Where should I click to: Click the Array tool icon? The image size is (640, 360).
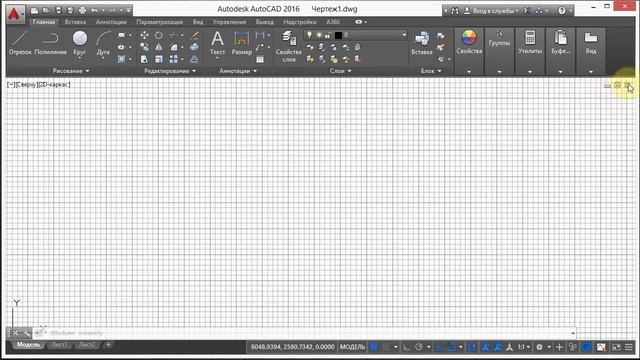click(174, 59)
